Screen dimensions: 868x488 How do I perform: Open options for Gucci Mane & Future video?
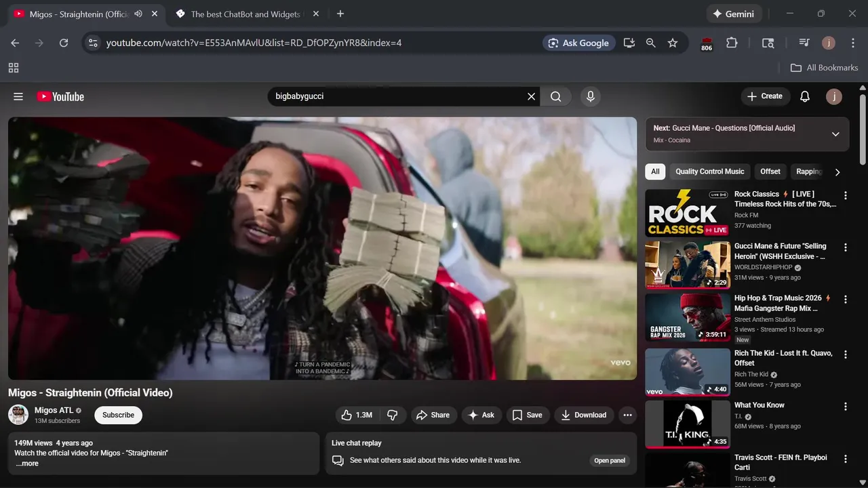(x=846, y=248)
